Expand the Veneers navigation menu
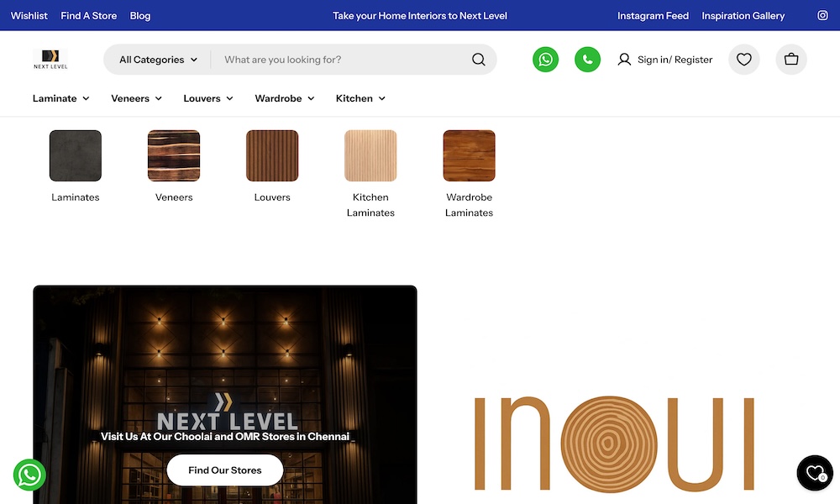This screenshot has width=840, height=504. [x=136, y=98]
